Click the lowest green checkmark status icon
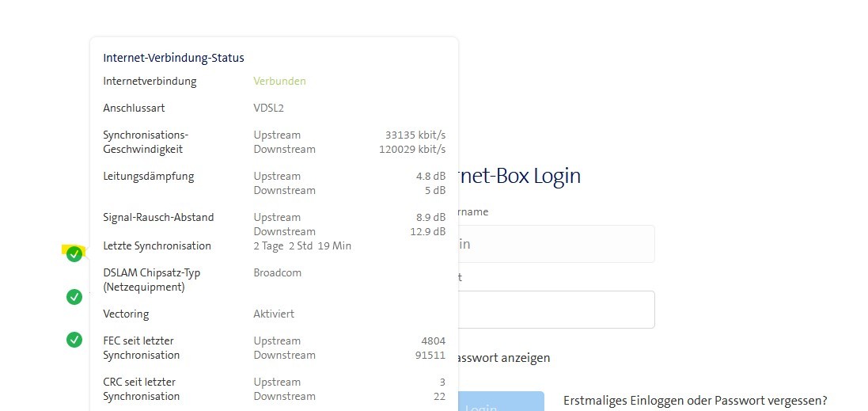This screenshot has width=868, height=411. pos(74,340)
